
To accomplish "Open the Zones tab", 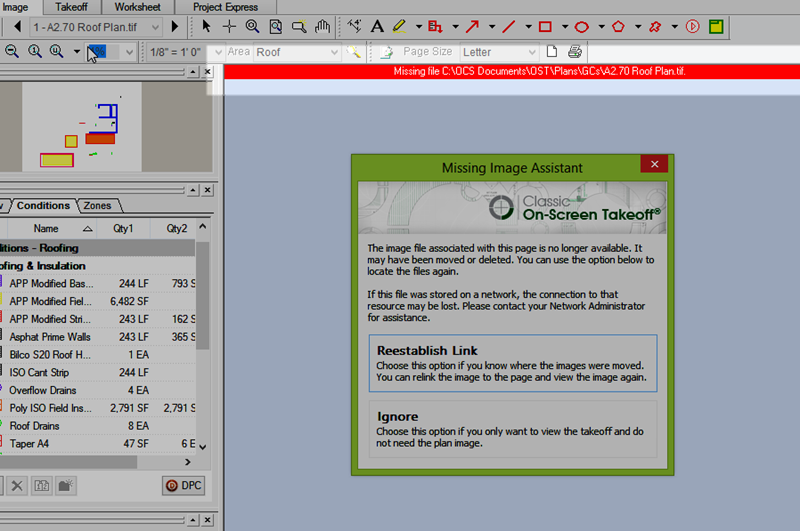I will (98, 206).
